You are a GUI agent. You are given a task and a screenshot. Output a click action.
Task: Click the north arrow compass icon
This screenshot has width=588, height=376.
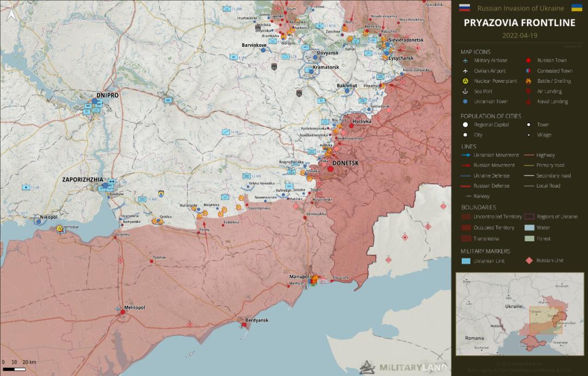click(12, 16)
